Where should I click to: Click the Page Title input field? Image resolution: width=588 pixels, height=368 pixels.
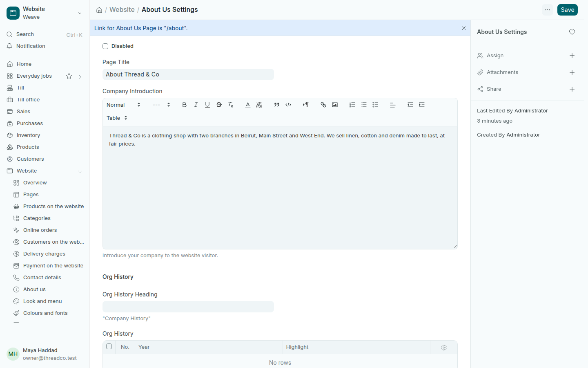tap(188, 74)
